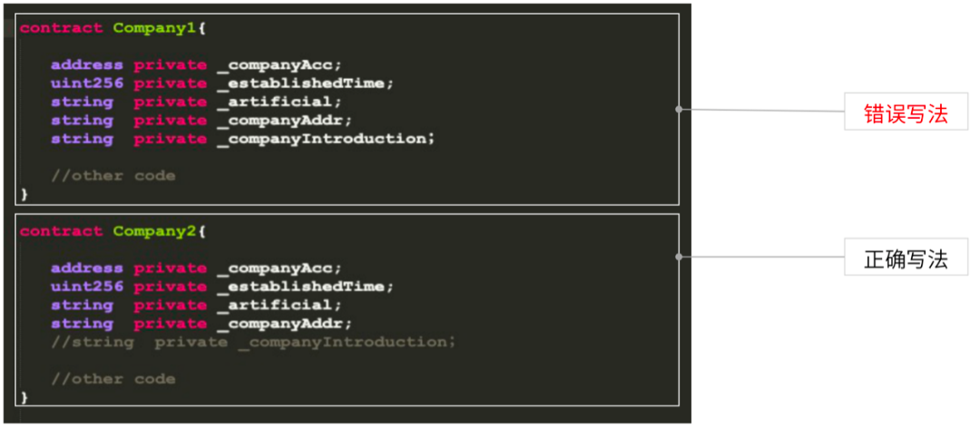Click connector dot pointing to 正确写法
The image size is (980, 429).
point(679,256)
